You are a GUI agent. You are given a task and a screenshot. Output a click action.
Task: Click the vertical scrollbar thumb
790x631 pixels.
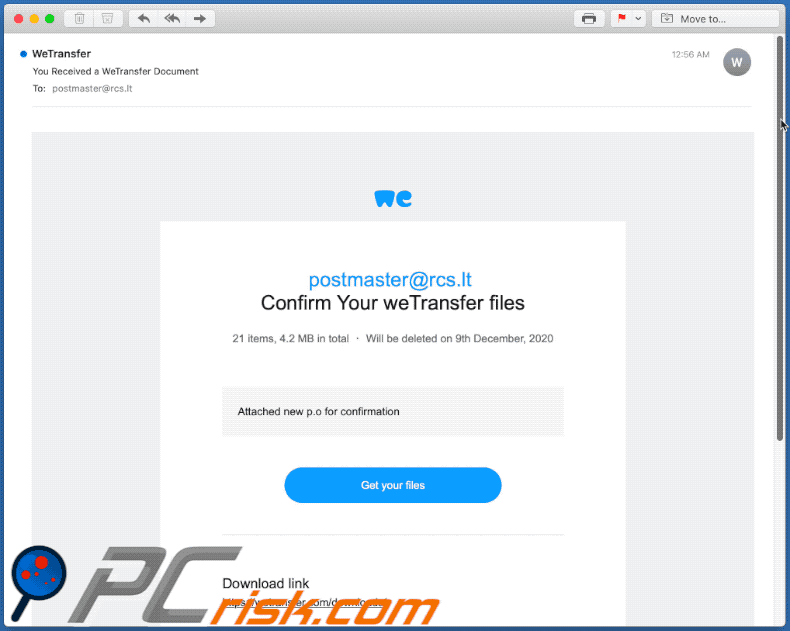tap(780, 239)
